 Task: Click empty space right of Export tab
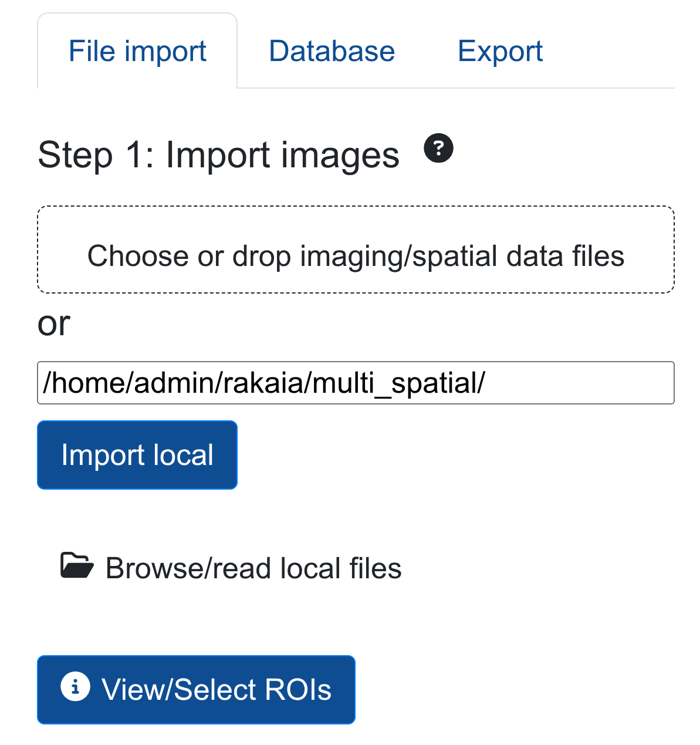click(x=616, y=52)
